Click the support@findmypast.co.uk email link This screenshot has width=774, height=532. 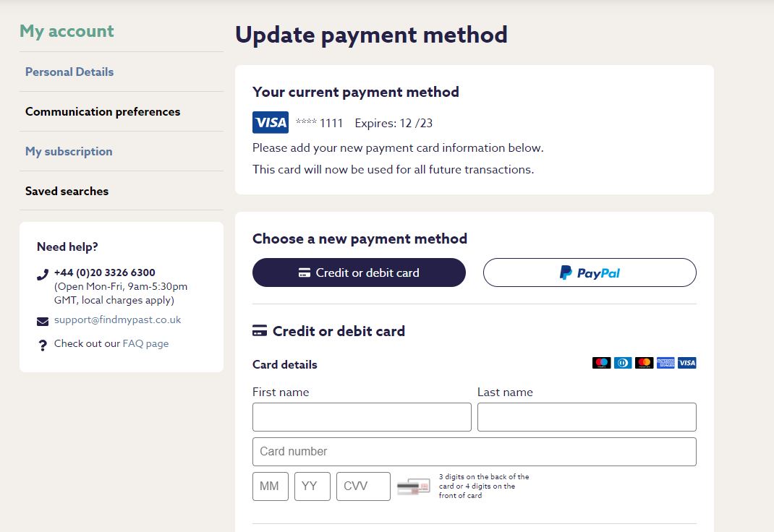pos(117,319)
